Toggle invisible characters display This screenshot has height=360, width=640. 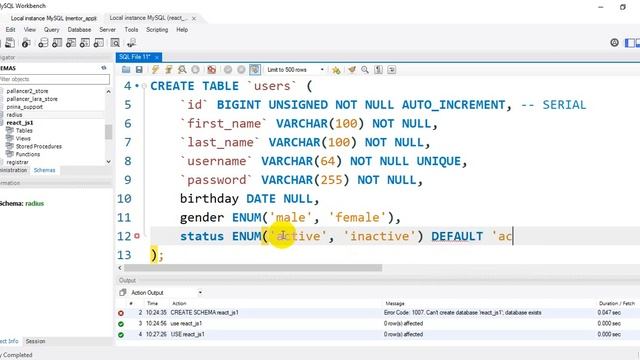click(378, 70)
